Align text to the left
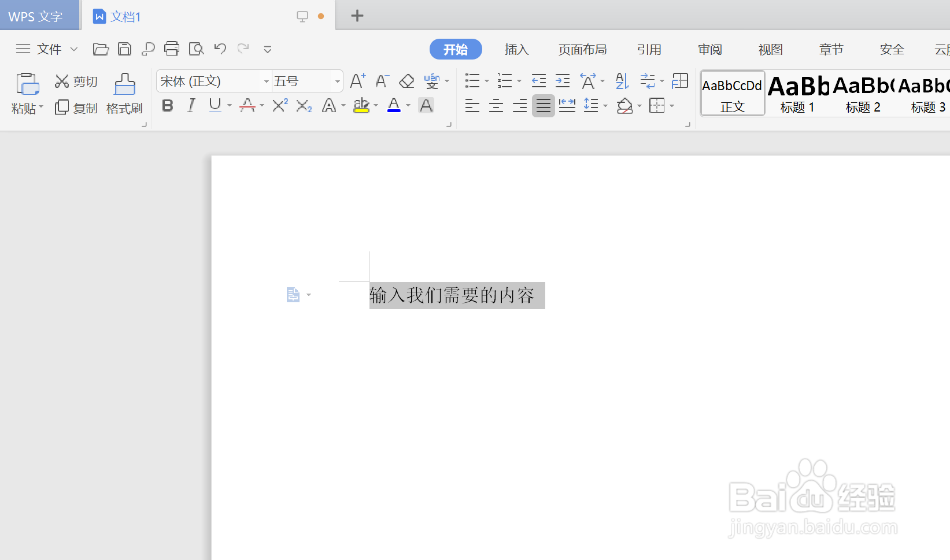 point(472,106)
